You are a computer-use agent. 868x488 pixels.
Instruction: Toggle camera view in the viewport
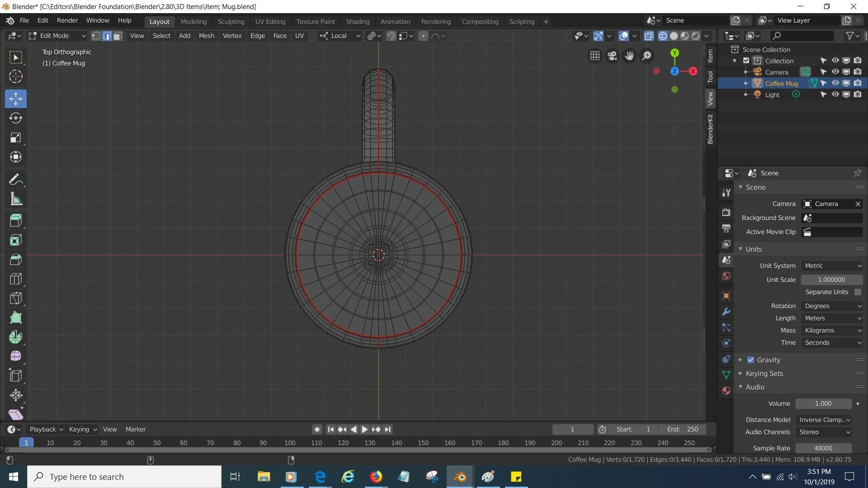pyautogui.click(x=612, y=56)
